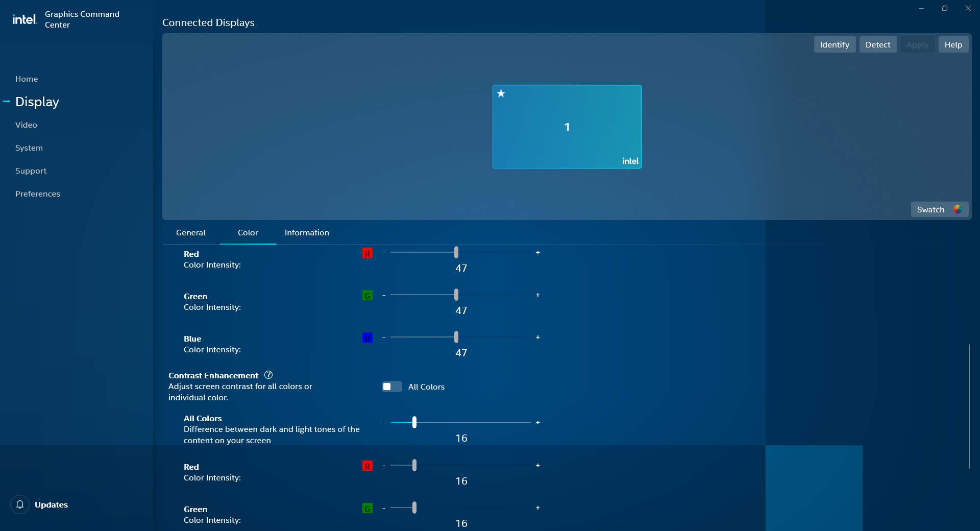Screen dimensions: 980x531
Task: Switch to the Information tab
Action: [x=307, y=232]
